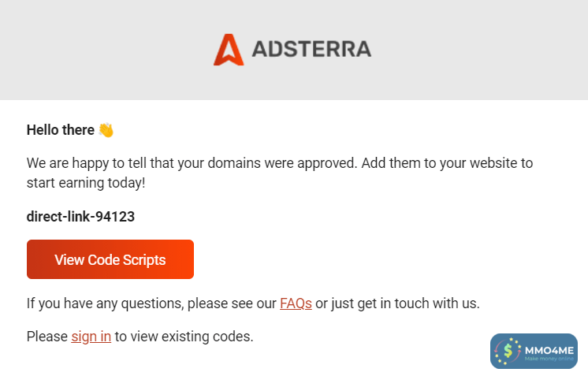
Task: Open the FAQs link
Action: (x=296, y=303)
